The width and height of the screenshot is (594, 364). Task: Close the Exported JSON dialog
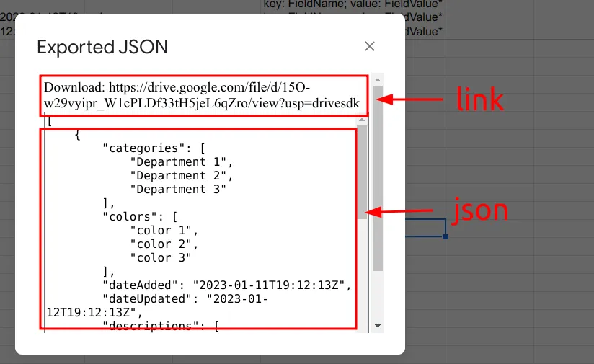[x=370, y=46]
